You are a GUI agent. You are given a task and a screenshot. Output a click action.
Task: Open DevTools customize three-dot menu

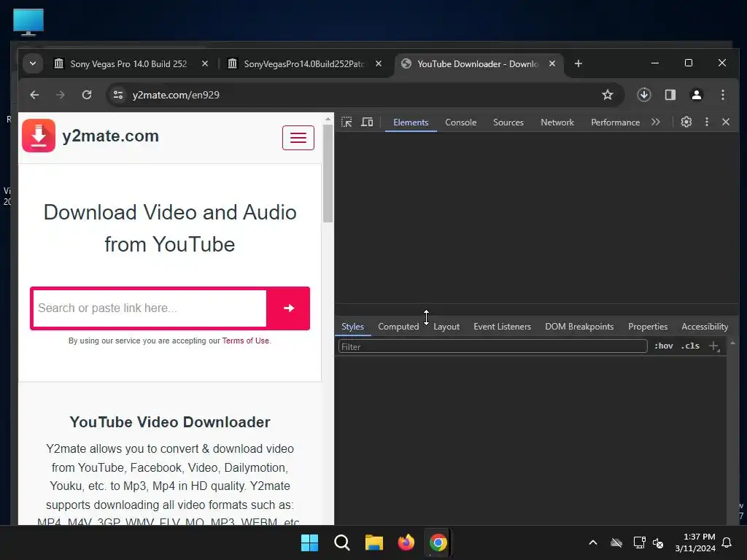706,122
